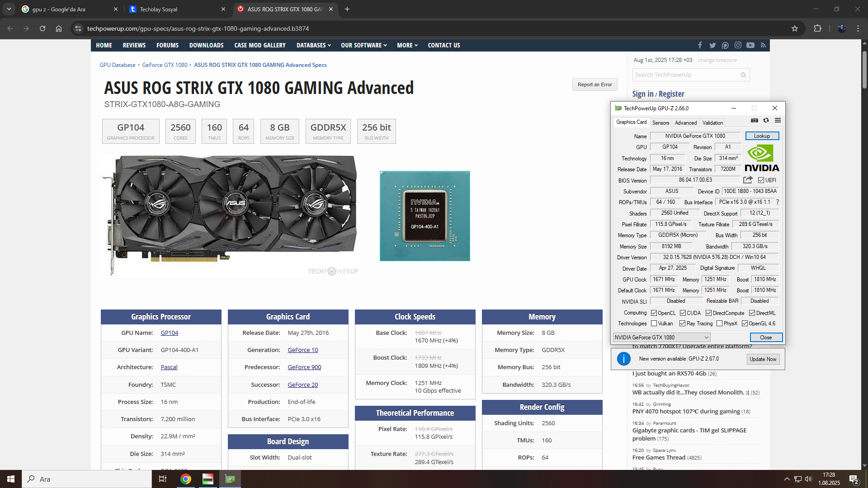Open the Windows Start menu
This screenshot has height=488, width=868.
tap(11, 479)
